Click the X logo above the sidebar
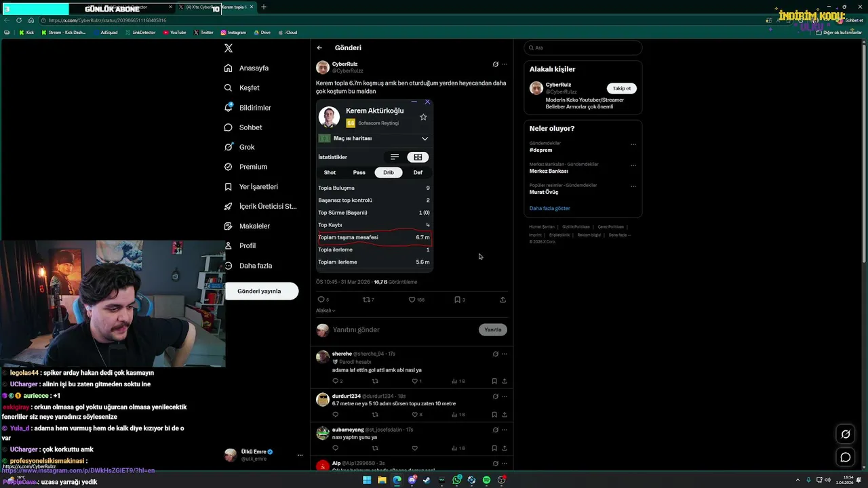 pos(229,48)
